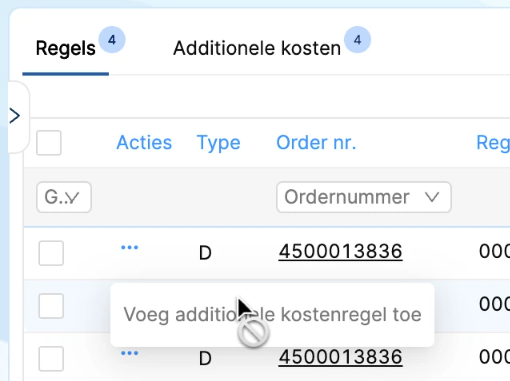This screenshot has height=381, width=510.
Task: Toggle the select-all header checkbox
Action: (49, 143)
